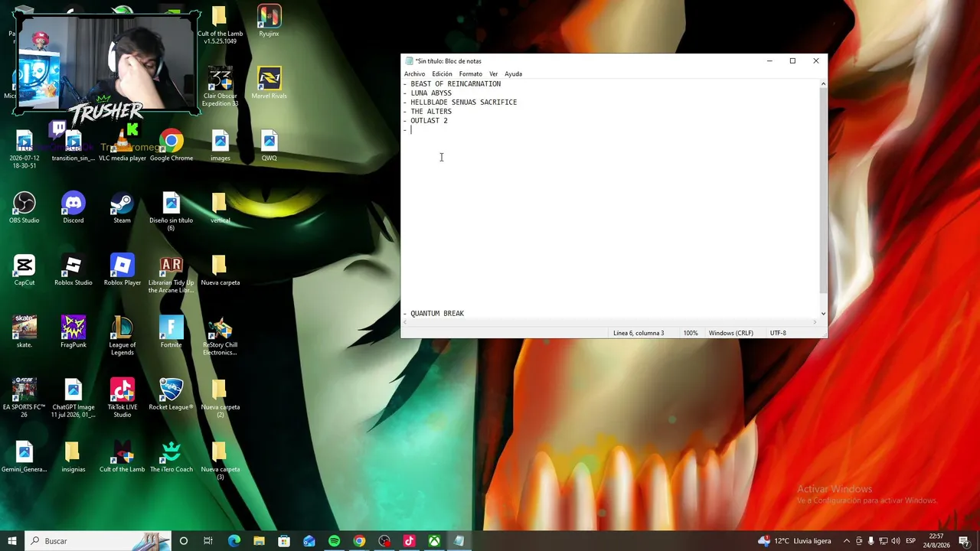Screen dimensions: 980x551
Task: Select the Fortnite desktop icon
Action: coord(171,333)
